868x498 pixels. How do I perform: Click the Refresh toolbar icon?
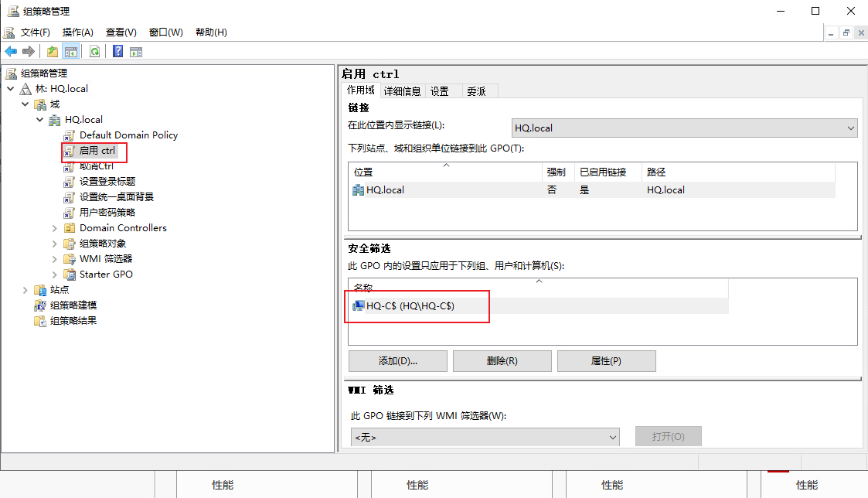pos(94,52)
